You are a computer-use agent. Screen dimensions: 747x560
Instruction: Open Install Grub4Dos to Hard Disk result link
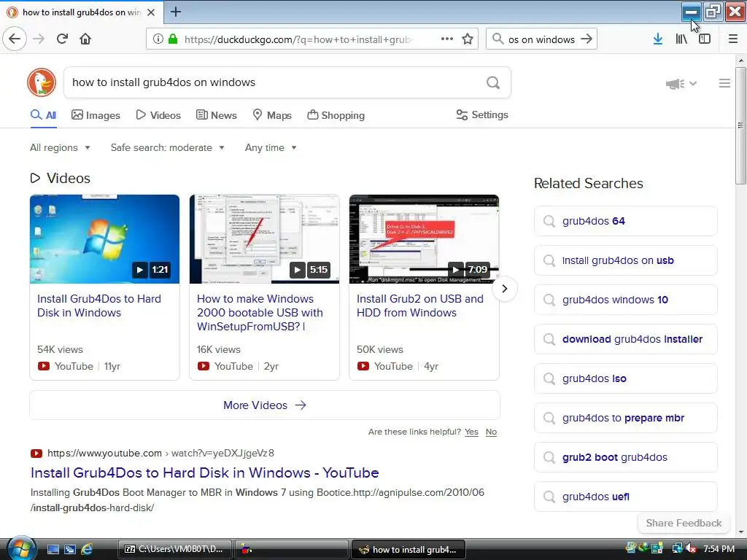pos(205,472)
